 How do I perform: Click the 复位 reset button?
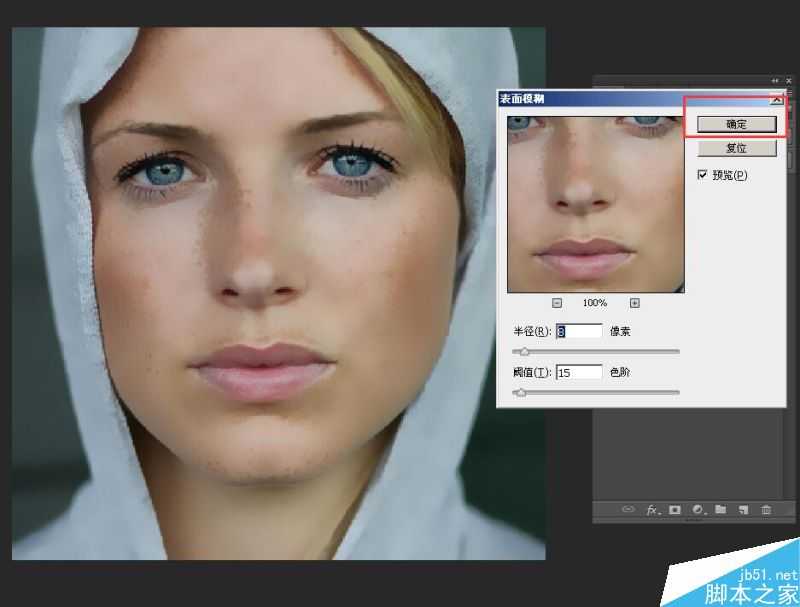pos(736,148)
